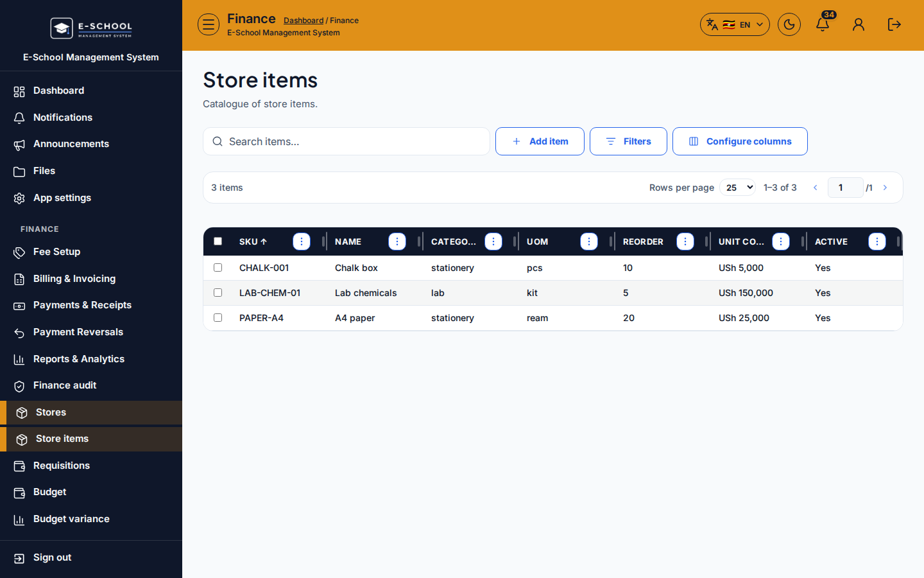Open the REORDER column options menu
The image size is (924, 578).
pyautogui.click(x=685, y=241)
